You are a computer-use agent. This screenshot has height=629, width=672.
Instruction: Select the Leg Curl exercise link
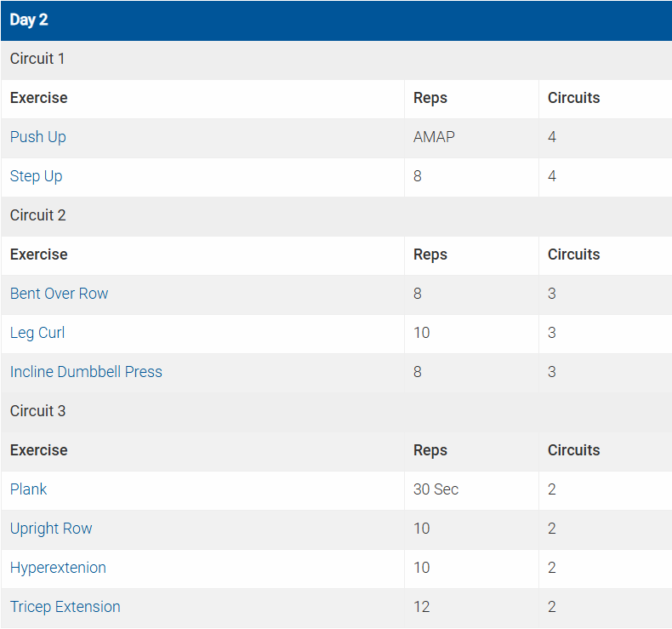37,333
